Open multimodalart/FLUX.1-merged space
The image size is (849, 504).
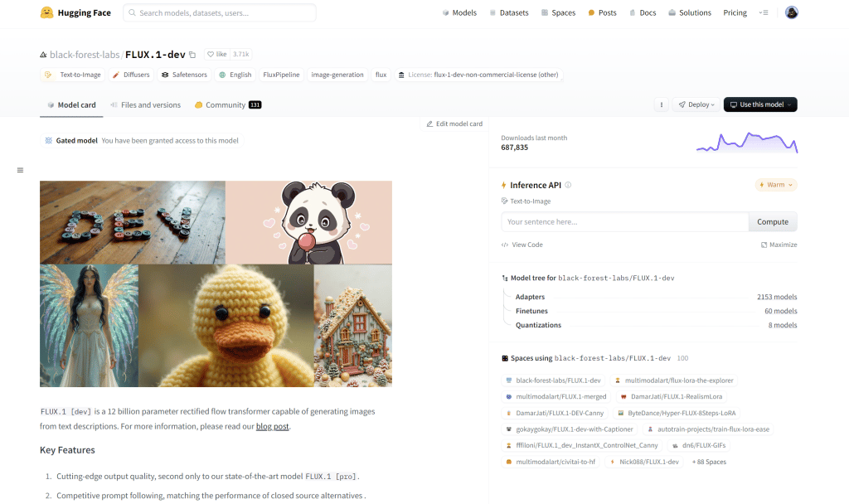coord(556,397)
